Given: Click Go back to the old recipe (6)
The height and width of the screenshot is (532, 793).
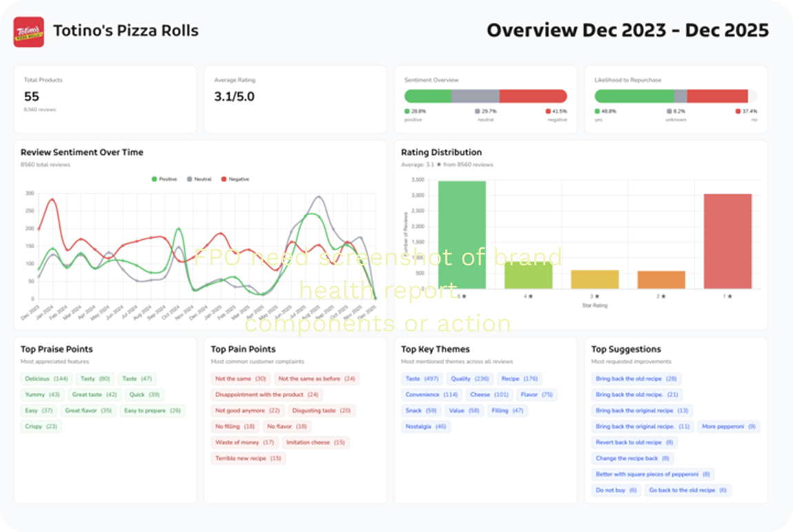Looking at the screenshot, I should click(x=687, y=490).
